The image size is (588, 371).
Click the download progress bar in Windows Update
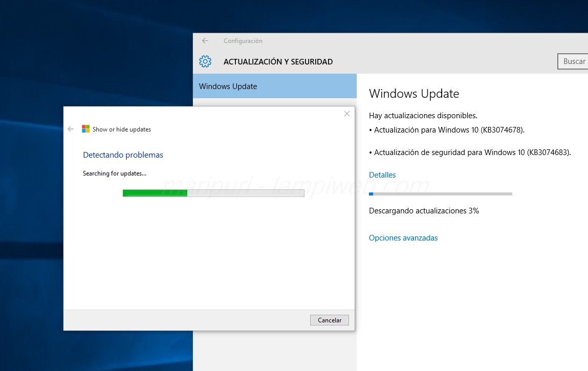[441, 194]
